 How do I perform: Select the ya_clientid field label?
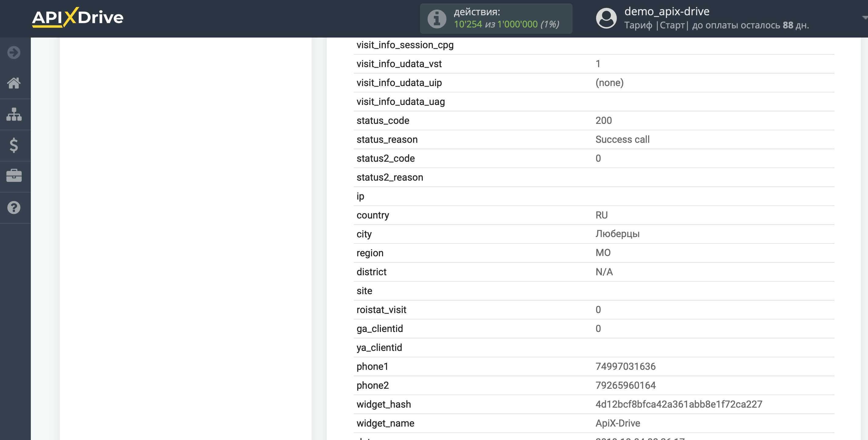[x=379, y=348]
